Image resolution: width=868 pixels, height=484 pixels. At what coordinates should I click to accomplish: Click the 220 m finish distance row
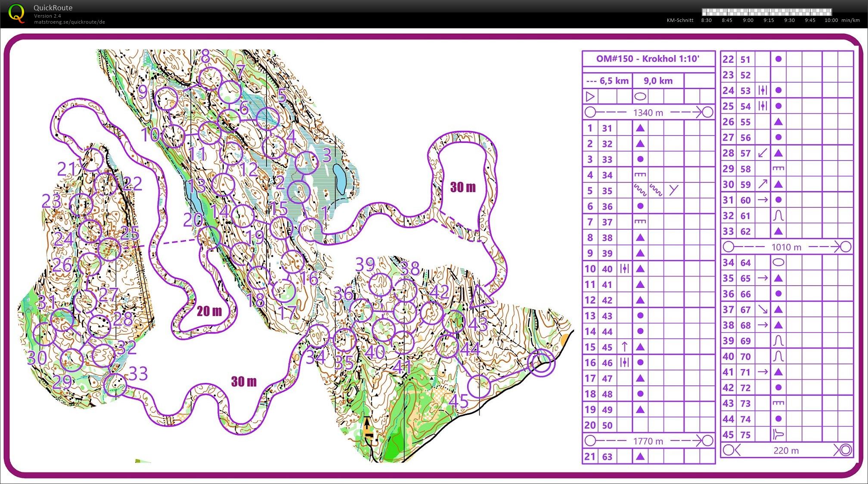click(x=787, y=450)
